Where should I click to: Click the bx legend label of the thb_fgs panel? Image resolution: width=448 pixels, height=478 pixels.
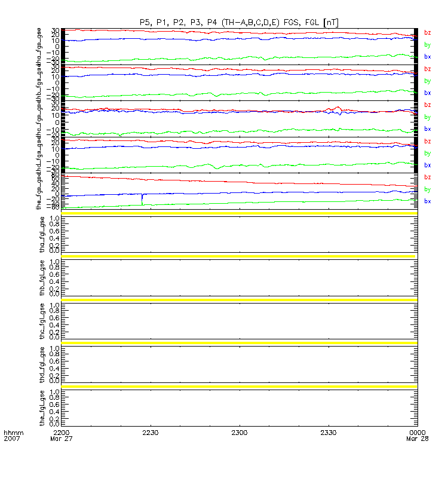(427, 93)
